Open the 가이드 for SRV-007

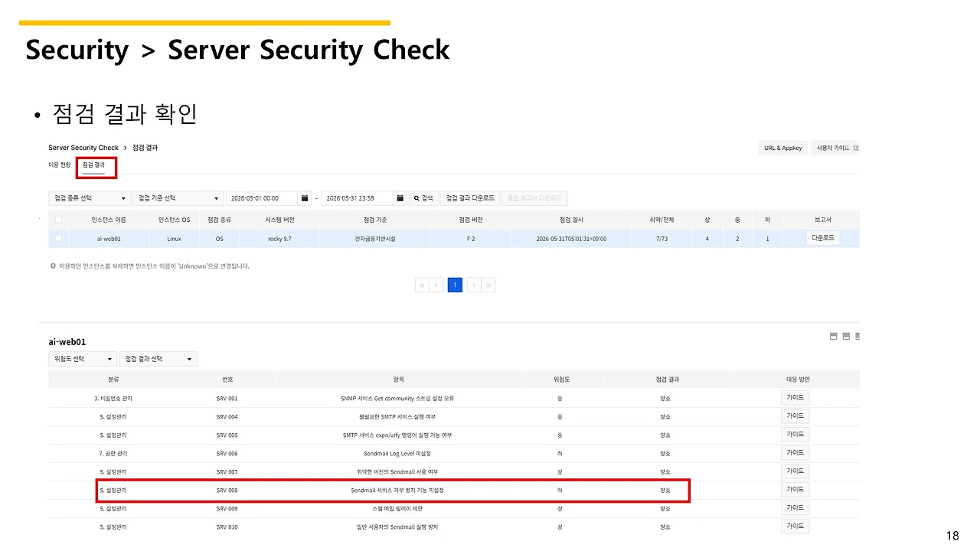[x=795, y=471]
